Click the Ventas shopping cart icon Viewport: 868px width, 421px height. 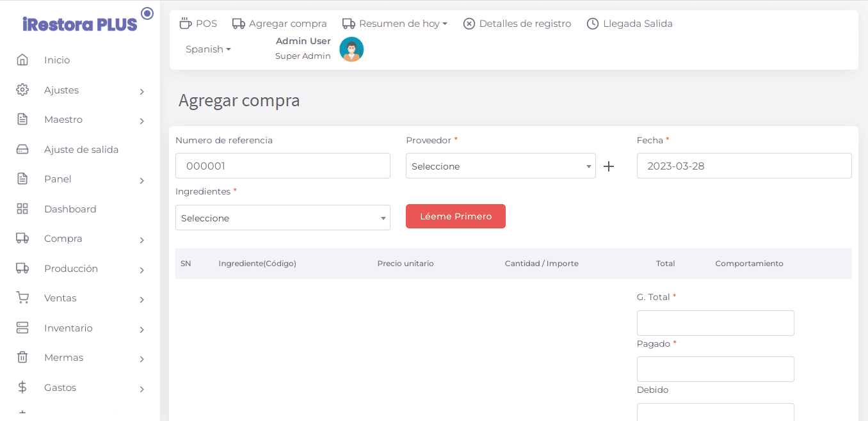coord(22,298)
